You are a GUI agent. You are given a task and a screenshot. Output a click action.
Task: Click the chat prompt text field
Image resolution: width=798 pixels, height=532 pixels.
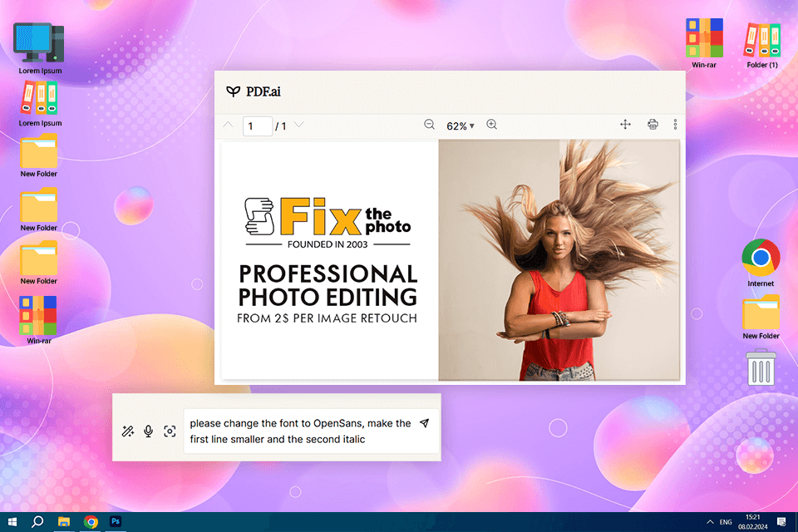click(311, 431)
